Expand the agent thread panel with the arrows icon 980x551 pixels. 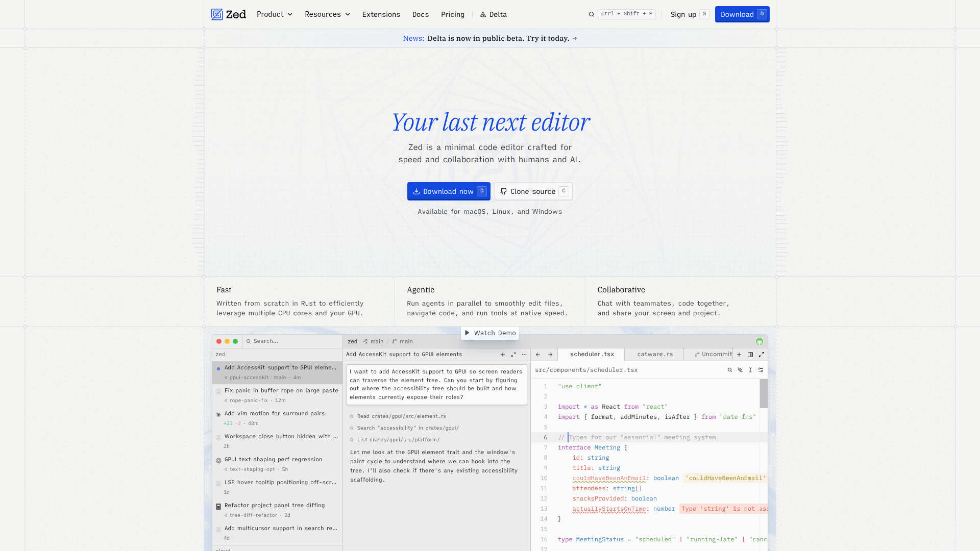tap(513, 355)
